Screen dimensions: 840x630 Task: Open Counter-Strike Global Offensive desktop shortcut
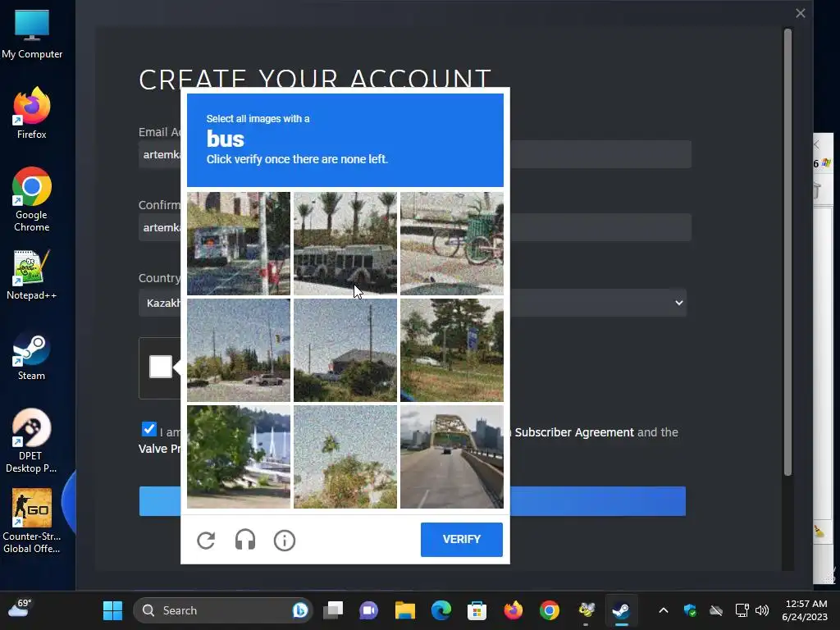[x=32, y=521]
